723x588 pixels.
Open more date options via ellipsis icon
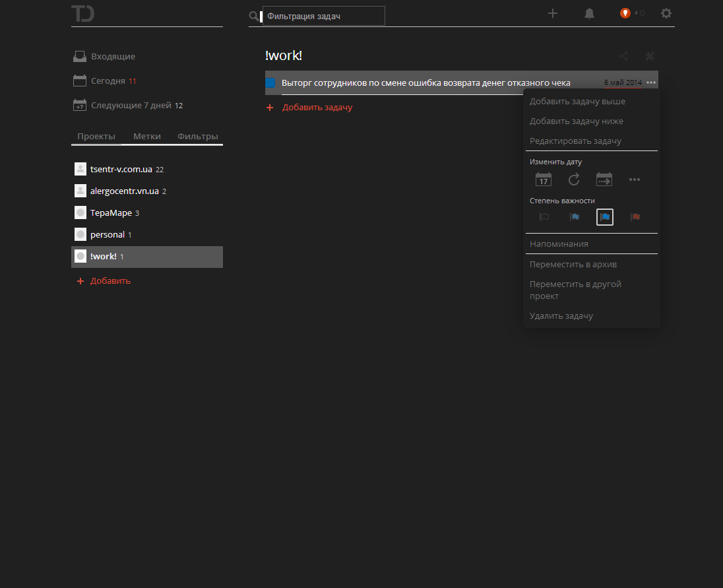point(634,179)
